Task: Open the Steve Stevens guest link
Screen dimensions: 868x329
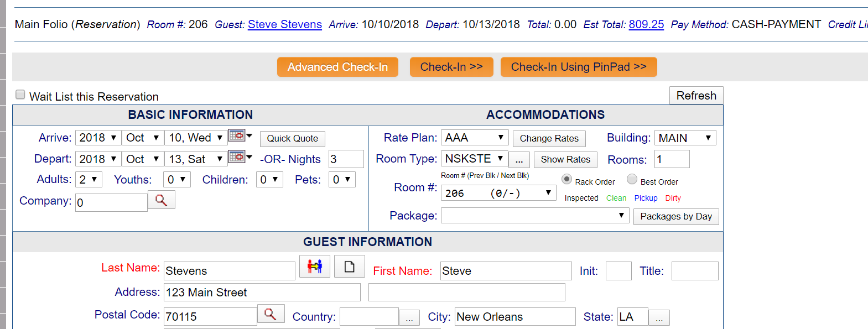Action: [x=285, y=24]
